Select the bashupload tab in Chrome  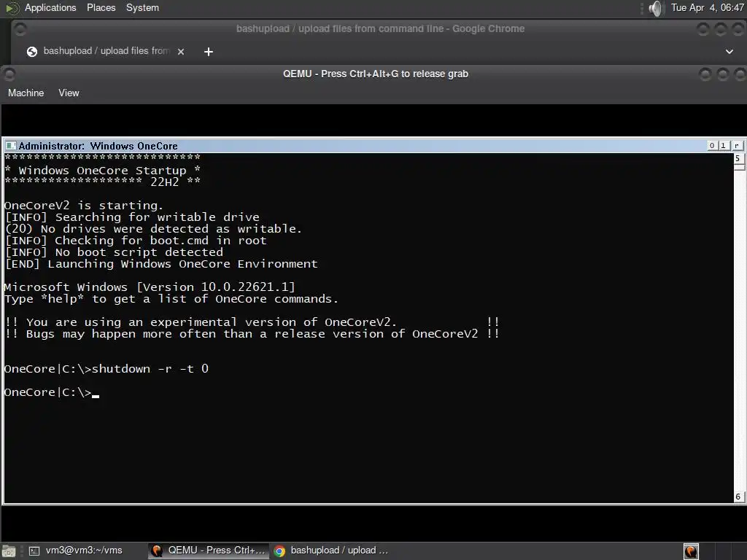click(106, 51)
